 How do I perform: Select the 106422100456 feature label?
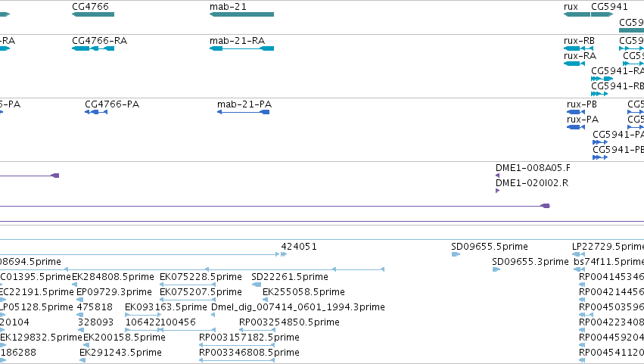point(160,323)
